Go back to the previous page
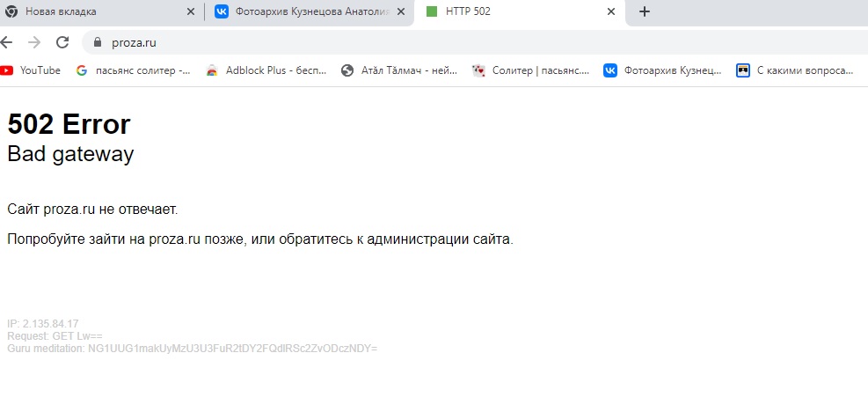The width and height of the screenshot is (868, 412). click(6, 42)
